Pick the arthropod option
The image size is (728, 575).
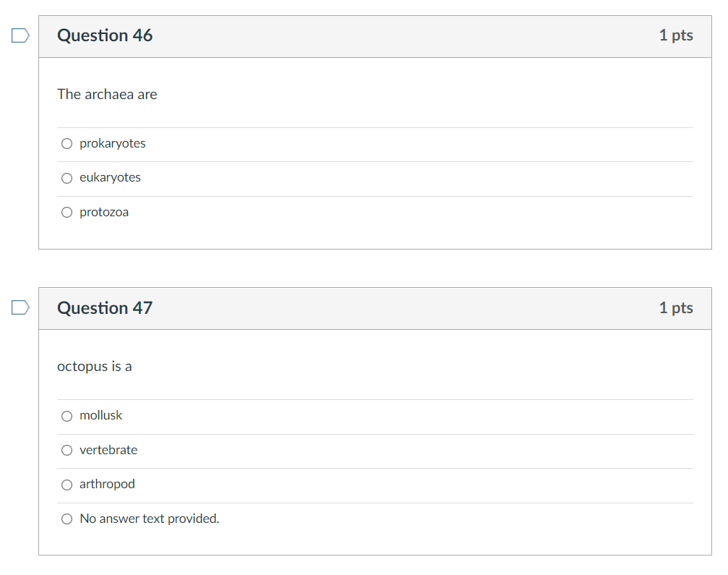67,485
